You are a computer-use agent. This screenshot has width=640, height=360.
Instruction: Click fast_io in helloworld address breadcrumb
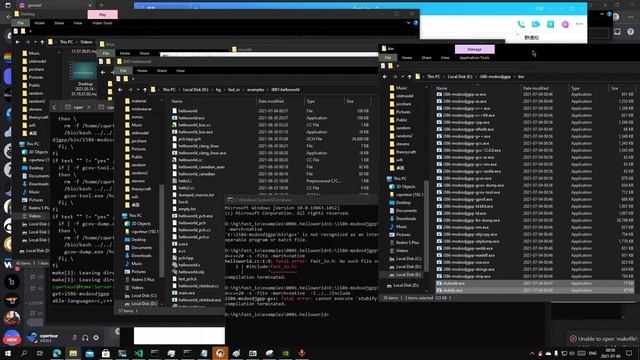(x=234, y=90)
